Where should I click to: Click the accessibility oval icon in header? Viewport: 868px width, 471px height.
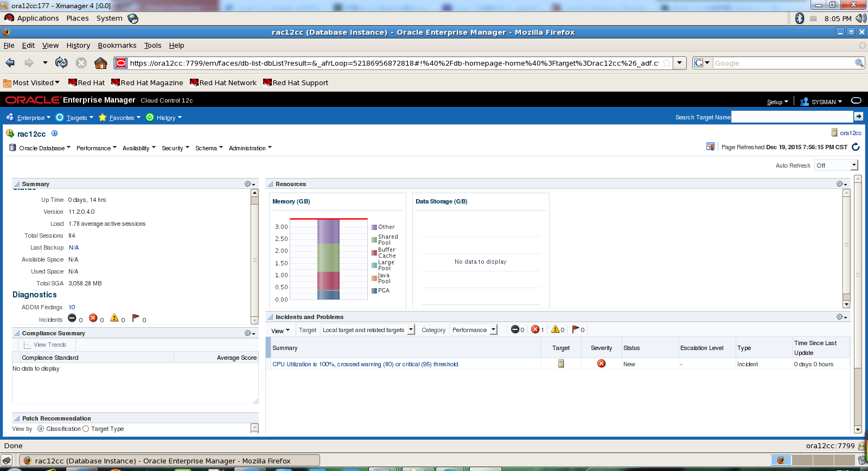(x=856, y=100)
